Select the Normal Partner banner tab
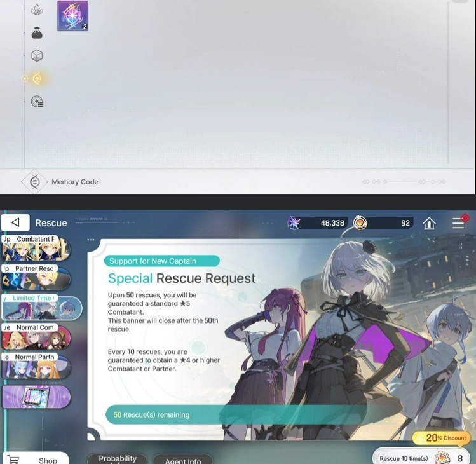This screenshot has height=464, width=476. (36, 366)
